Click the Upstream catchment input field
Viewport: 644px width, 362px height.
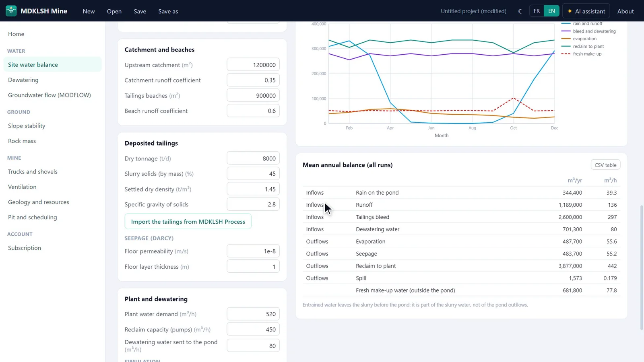tap(253, 65)
